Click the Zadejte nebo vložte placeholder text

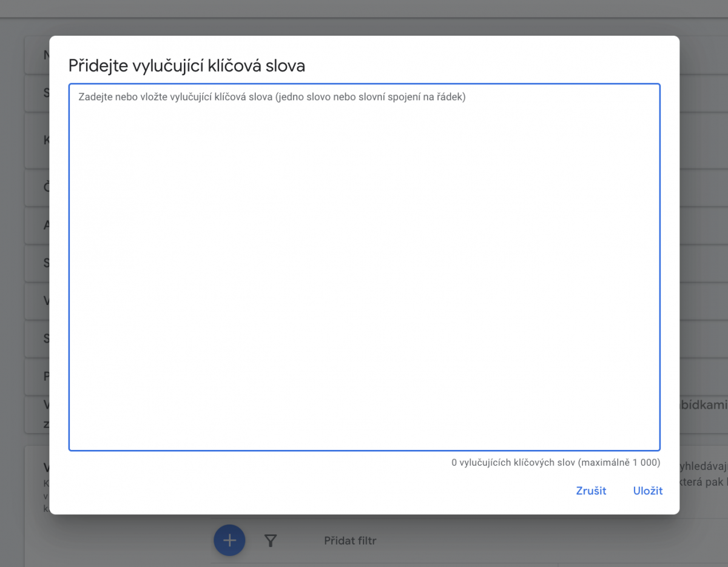click(x=272, y=97)
